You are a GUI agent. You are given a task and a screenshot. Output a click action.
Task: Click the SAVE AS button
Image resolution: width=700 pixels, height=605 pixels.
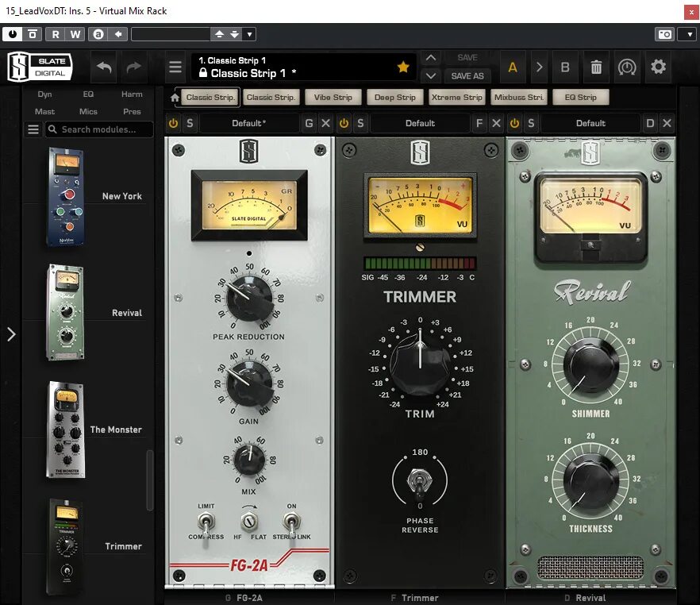tap(467, 76)
